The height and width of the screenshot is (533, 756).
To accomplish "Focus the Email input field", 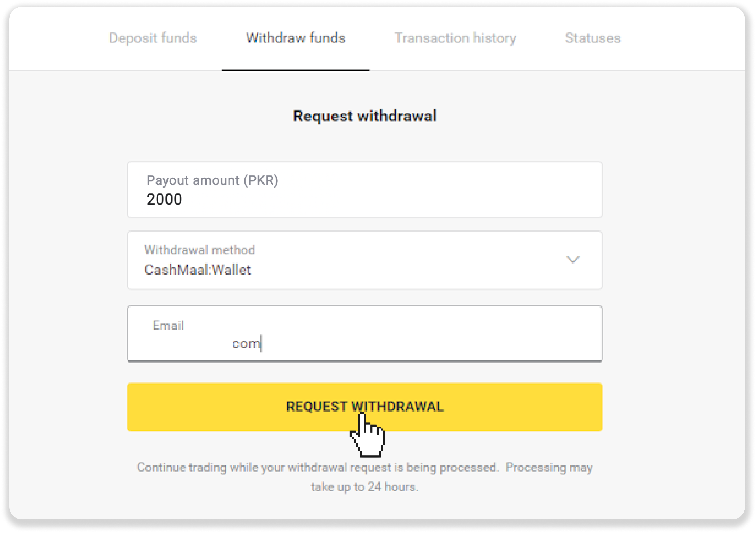I will 364,333.
